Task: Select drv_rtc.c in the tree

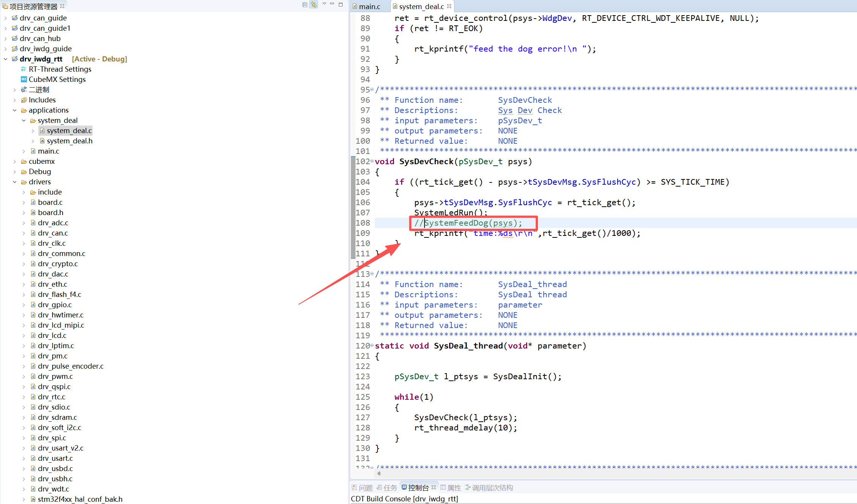Action: pos(52,397)
